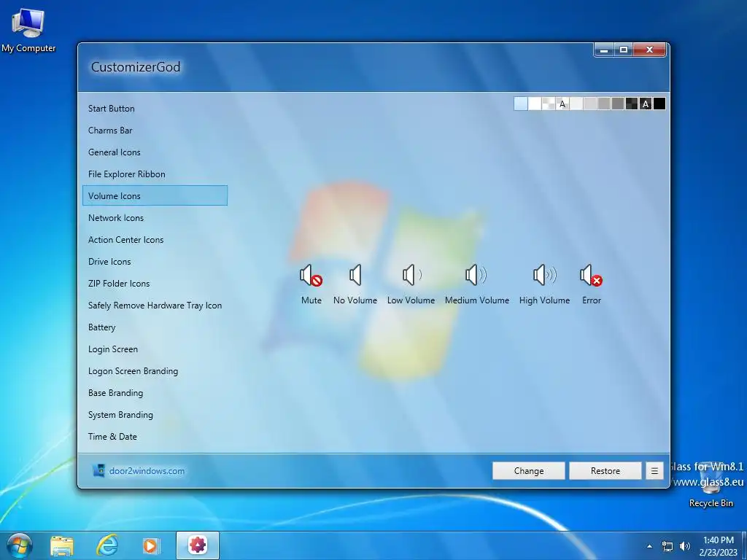Pick the light checkerboard background swatch
The height and width of the screenshot is (560, 747).
[549, 104]
